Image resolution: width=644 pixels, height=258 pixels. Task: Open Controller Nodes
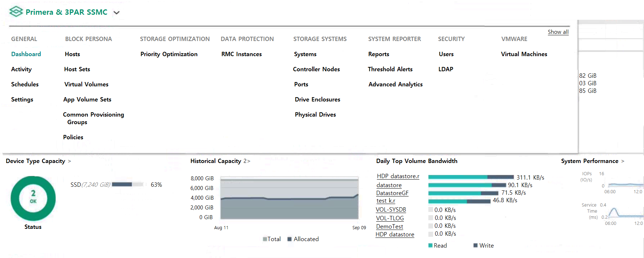[316, 69]
